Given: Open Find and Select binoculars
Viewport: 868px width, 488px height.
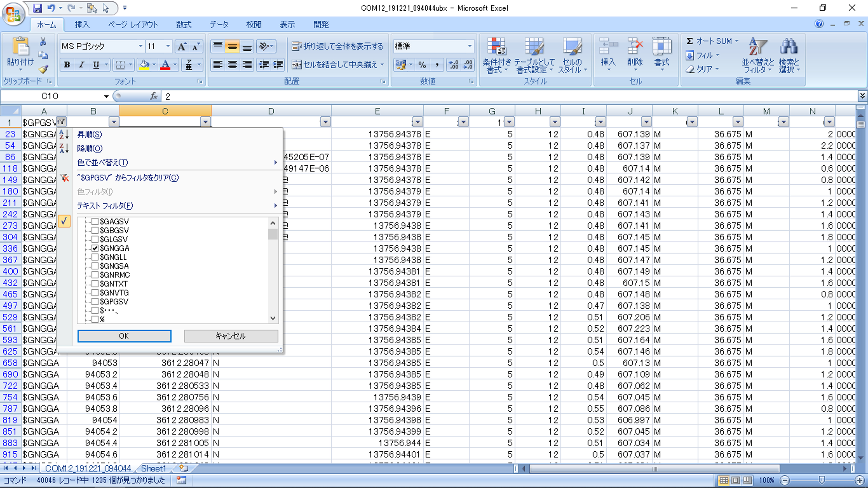Looking at the screenshot, I should 789,55.
